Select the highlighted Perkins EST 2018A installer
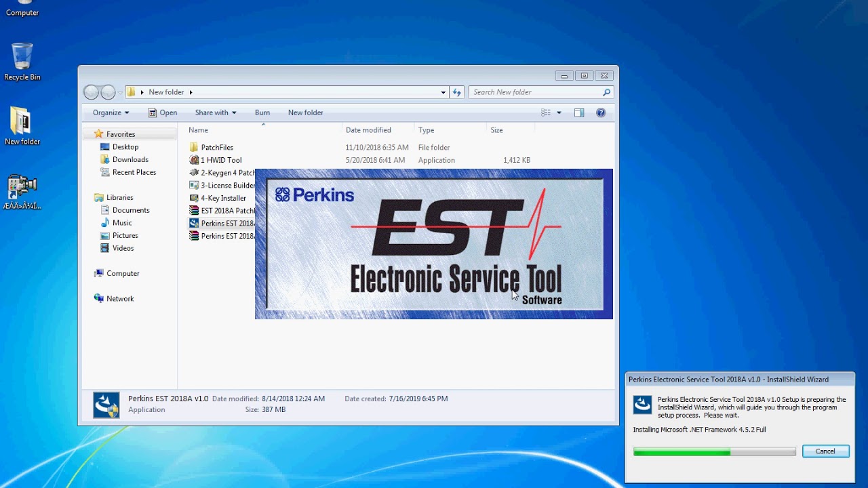This screenshot has width=868, height=488. point(222,223)
